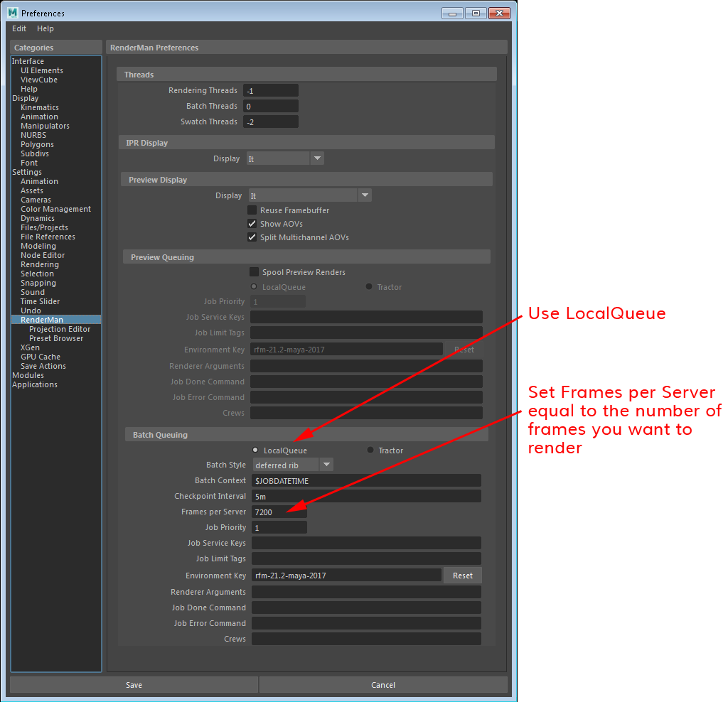Image resolution: width=728 pixels, height=702 pixels.
Task: Click Batch Queuing Job Service Keys field
Action: 366,543
